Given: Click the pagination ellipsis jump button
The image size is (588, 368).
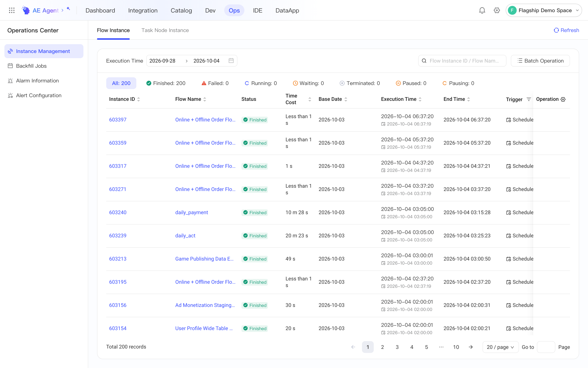Looking at the screenshot, I should tap(441, 347).
